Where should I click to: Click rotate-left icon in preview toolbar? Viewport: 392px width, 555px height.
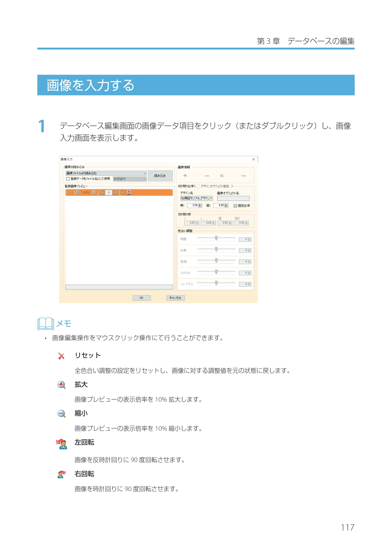pyautogui.click(x=102, y=192)
